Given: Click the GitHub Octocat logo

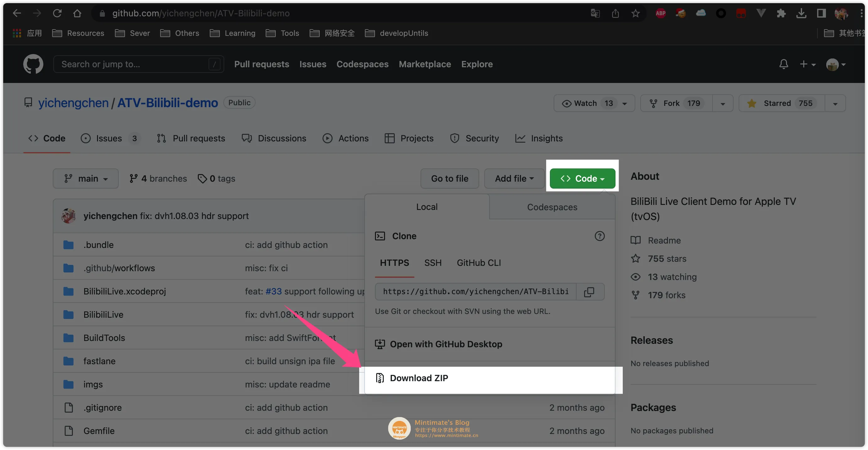Looking at the screenshot, I should (x=33, y=64).
